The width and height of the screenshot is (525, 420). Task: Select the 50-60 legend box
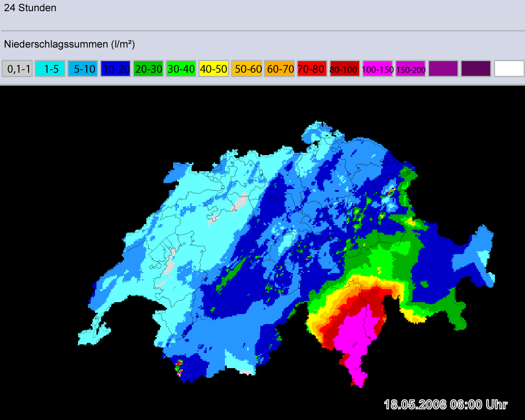[x=246, y=69]
